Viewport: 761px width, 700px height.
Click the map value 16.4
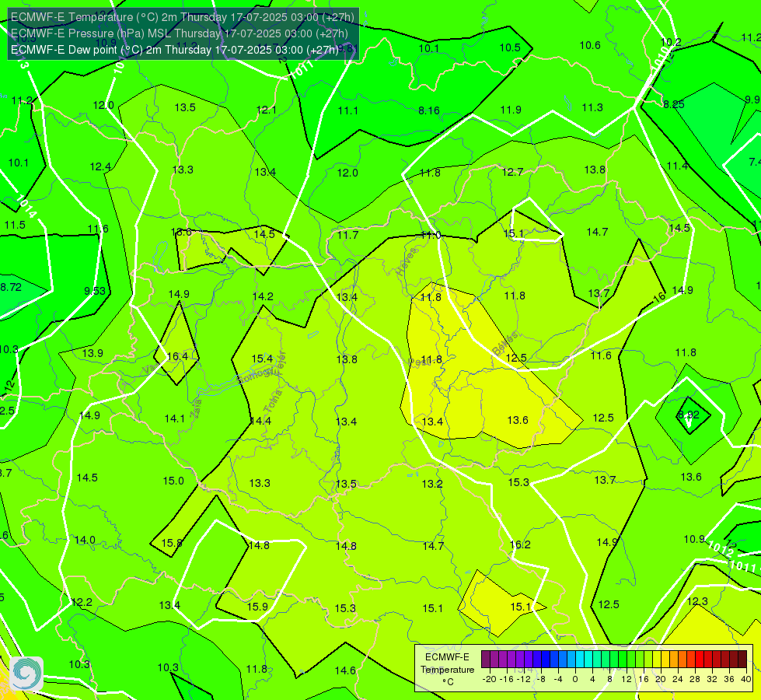(x=177, y=356)
